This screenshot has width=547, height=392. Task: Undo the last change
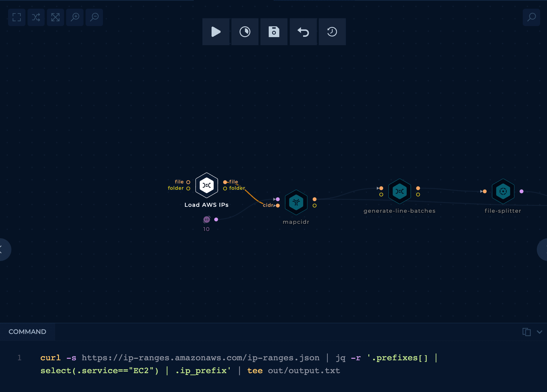303,32
